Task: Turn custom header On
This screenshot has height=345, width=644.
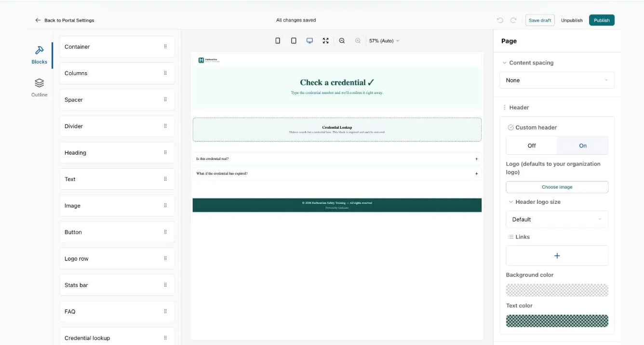Action: click(583, 146)
